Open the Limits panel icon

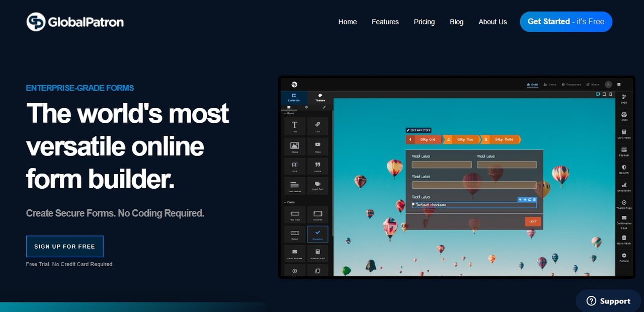click(x=624, y=116)
